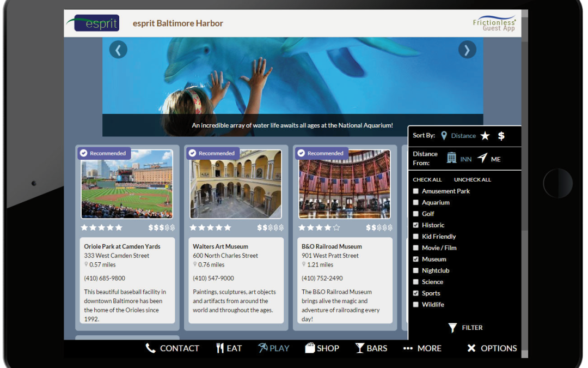Screen dimensions: 588x368
Task: Toggle the Kid Friendly checkbox
Action: tap(415, 237)
